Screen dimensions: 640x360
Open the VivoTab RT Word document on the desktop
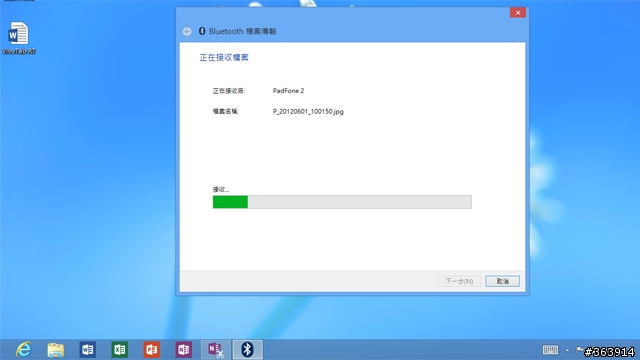(18, 38)
